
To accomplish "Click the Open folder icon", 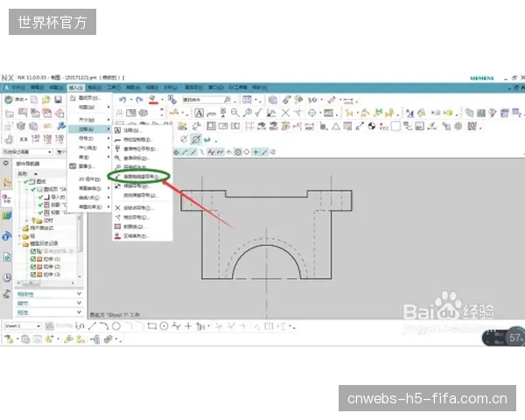I will pyautogui.click(x=45, y=100).
